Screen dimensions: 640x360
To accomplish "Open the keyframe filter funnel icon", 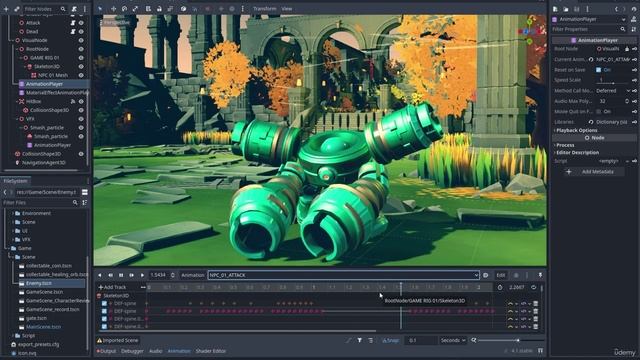I will coord(359,340).
